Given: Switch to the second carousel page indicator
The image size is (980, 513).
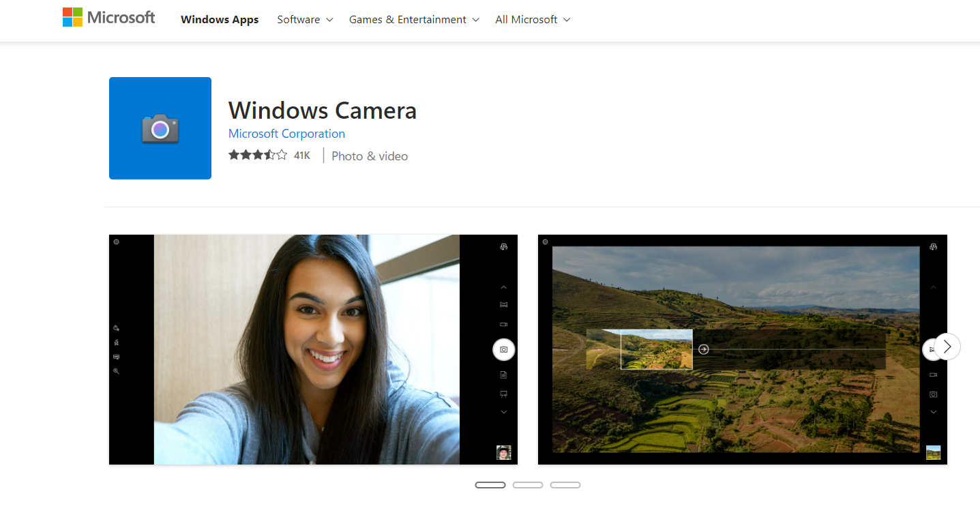Looking at the screenshot, I should (528, 485).
